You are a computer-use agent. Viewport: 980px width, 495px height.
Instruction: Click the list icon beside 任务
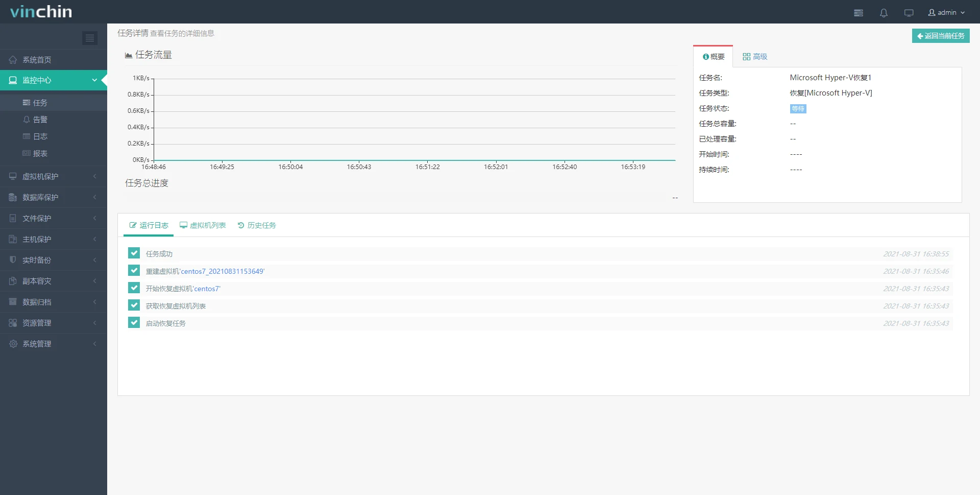pyautogui.click(x=27, y=103)
